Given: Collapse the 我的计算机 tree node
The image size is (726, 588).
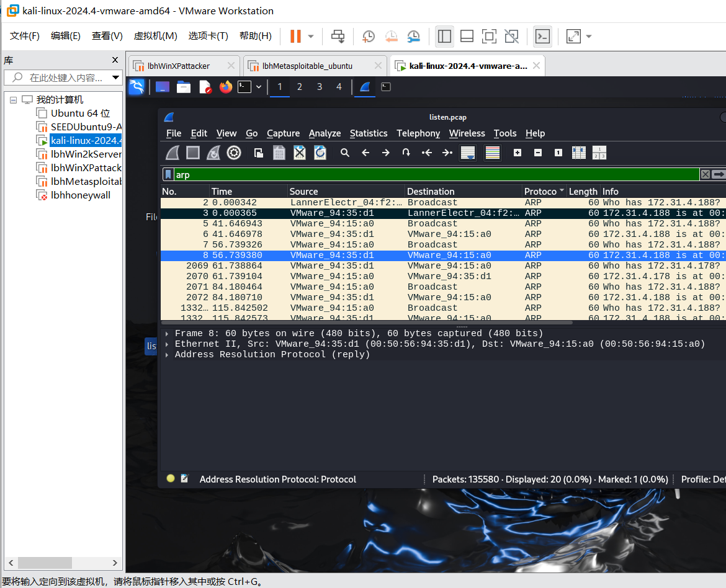Looking at the screenshot, I should (14, 100).
